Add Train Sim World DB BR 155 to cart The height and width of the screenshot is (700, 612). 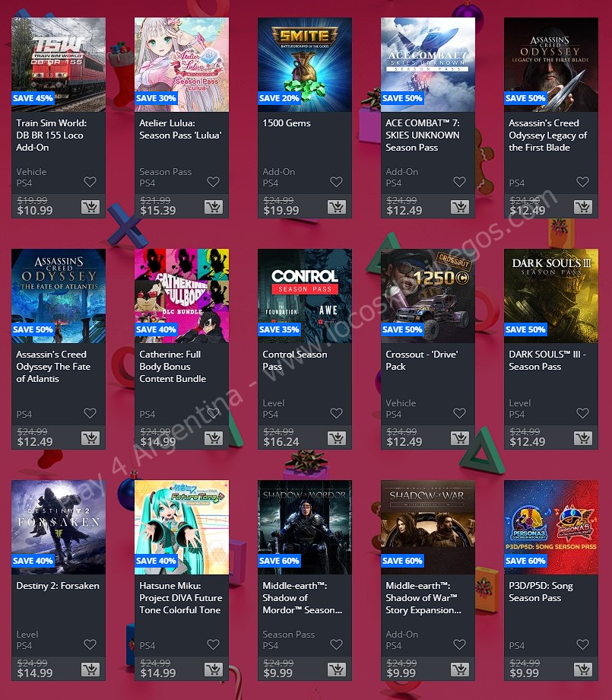pyautogui.click(x=90, y=207)
